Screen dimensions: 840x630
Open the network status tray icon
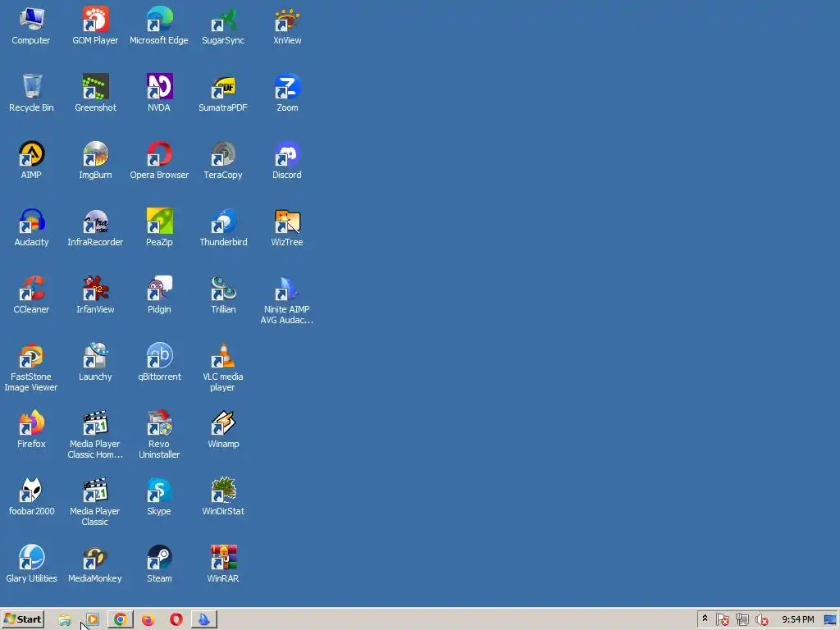click(742, 620)
